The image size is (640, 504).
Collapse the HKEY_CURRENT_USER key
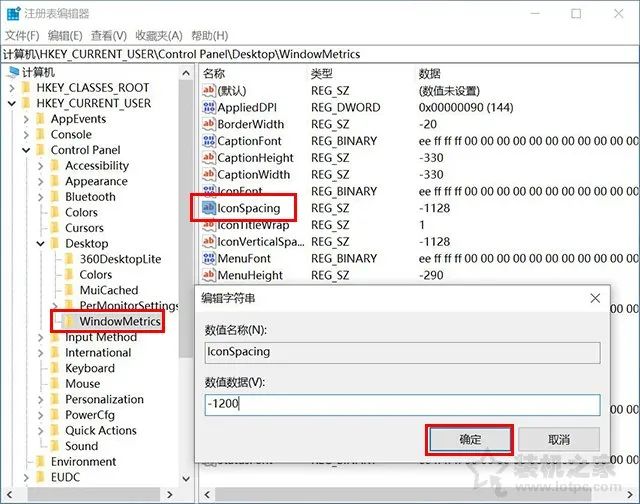click(12, 103)
